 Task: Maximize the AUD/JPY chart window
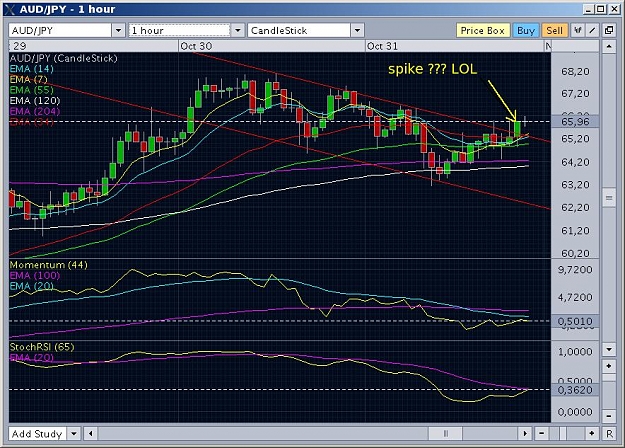pyautogui.click(x=601, y=9)
